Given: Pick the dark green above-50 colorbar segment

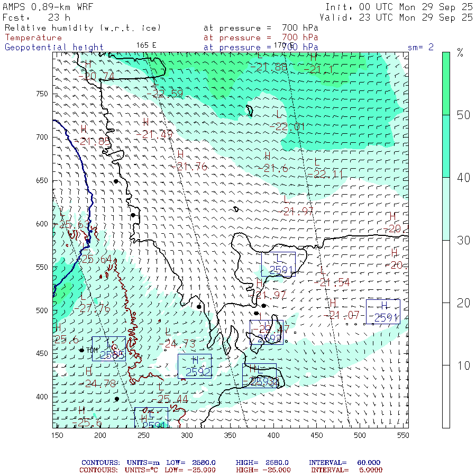Looking at the screenshot, I should pyautogui.click(x=446, y=84).
